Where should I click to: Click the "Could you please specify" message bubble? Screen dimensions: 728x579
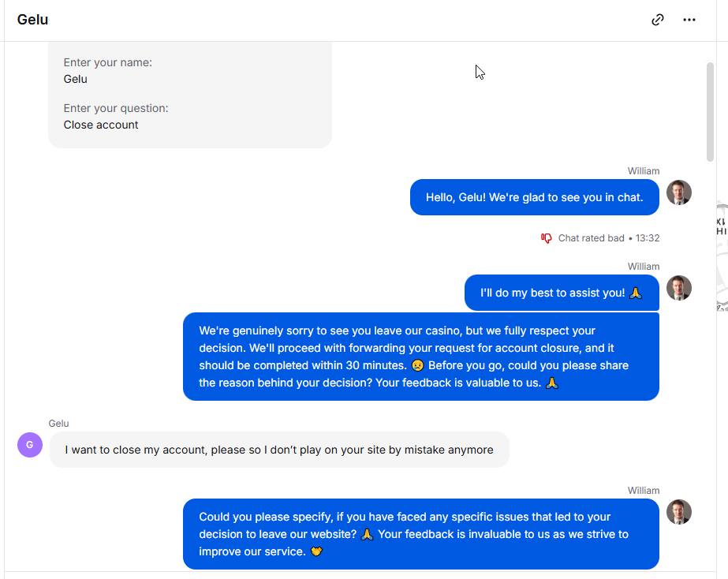pos(421,534)
